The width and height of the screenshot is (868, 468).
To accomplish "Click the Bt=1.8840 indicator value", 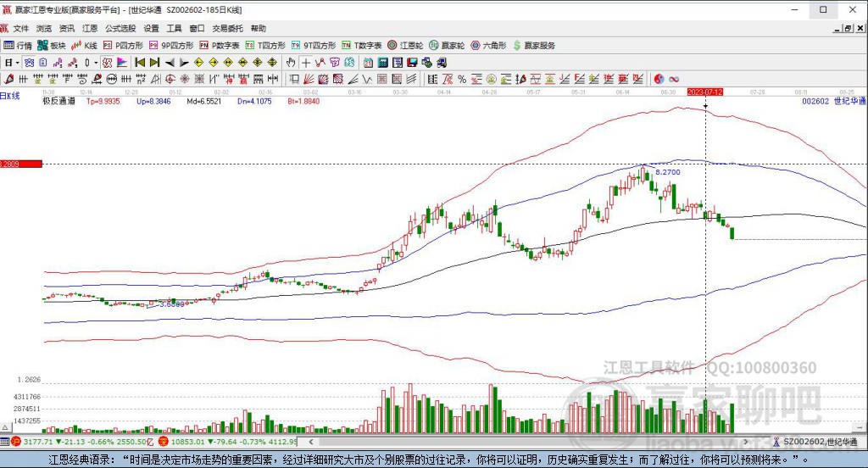I will [x=303, y=102].
